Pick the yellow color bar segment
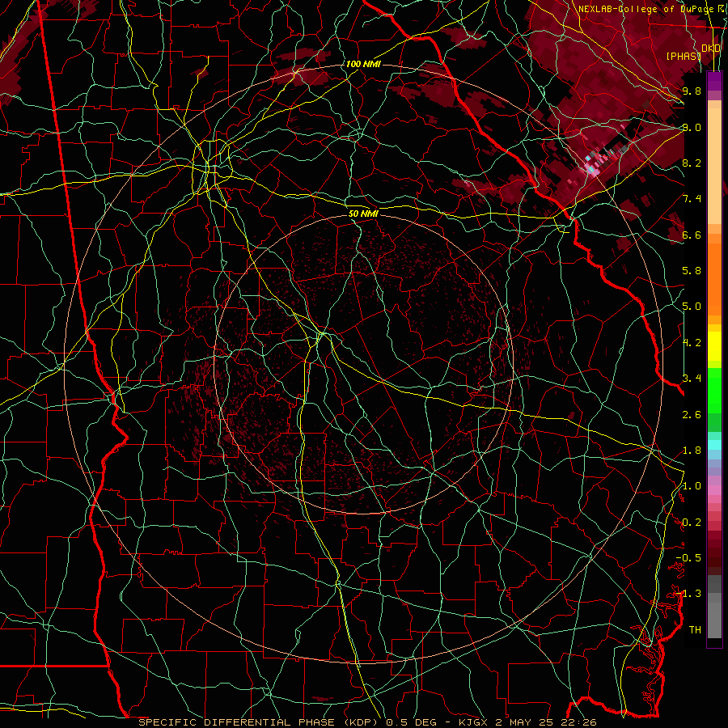728x728 pixels. [x=714, y=346]
